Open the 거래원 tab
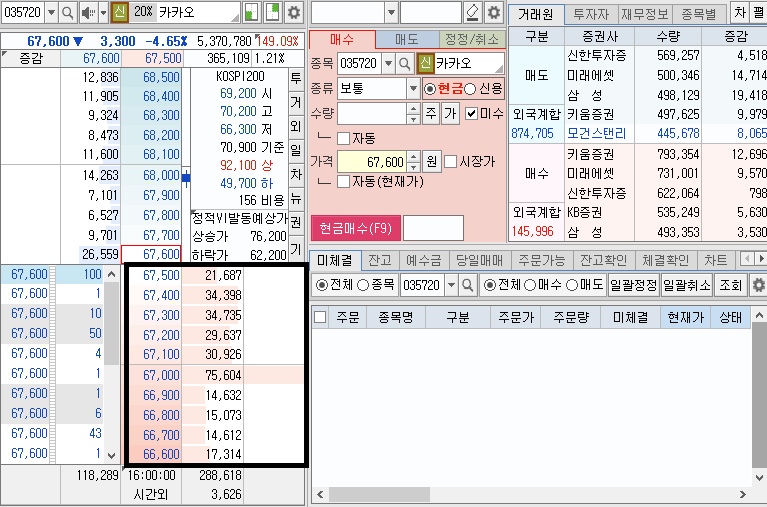Image resolution: width=767 pixels, height=507 pixels. [536, 14]
